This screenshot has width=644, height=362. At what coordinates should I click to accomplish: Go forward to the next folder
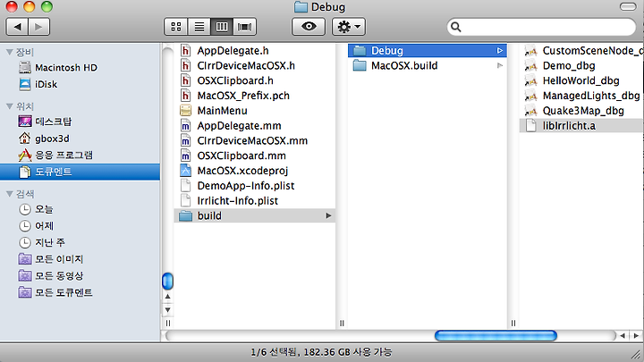tap(38, 27)
